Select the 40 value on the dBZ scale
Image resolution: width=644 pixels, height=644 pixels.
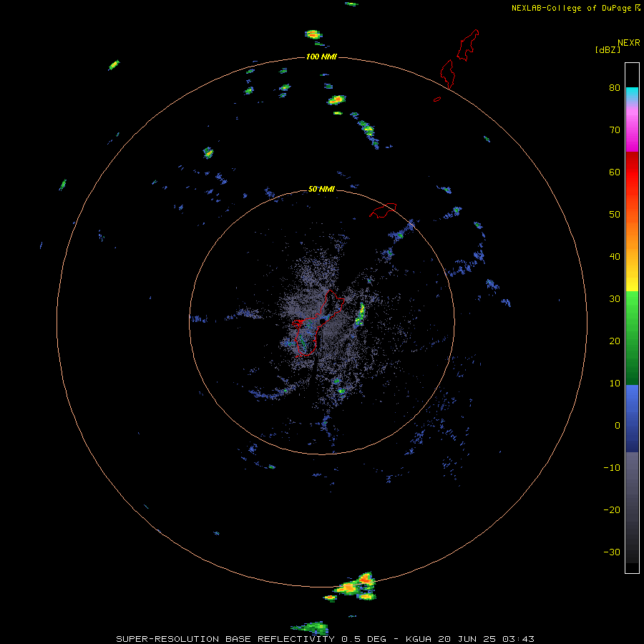click(x=615, y=257)
